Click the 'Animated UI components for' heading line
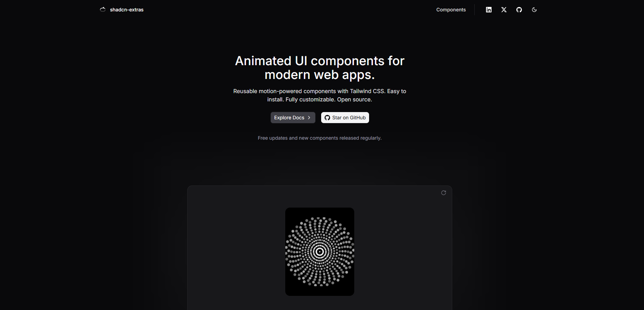Screen dimensions: 644x310 [319, 61]
